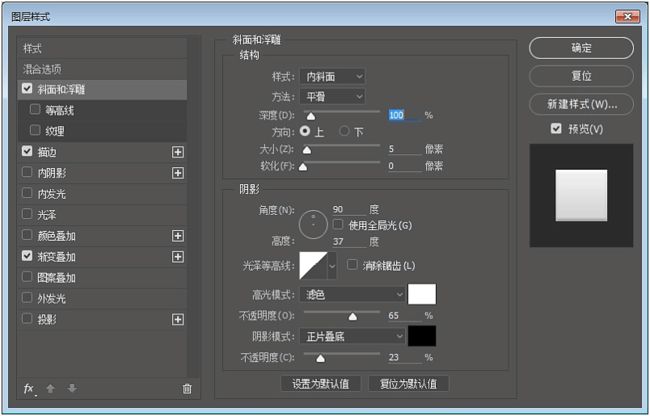Image resolution: width=650 pixels, height=416 pixels.
Task: Select direction 下 radio button
Action: (344, 131)
